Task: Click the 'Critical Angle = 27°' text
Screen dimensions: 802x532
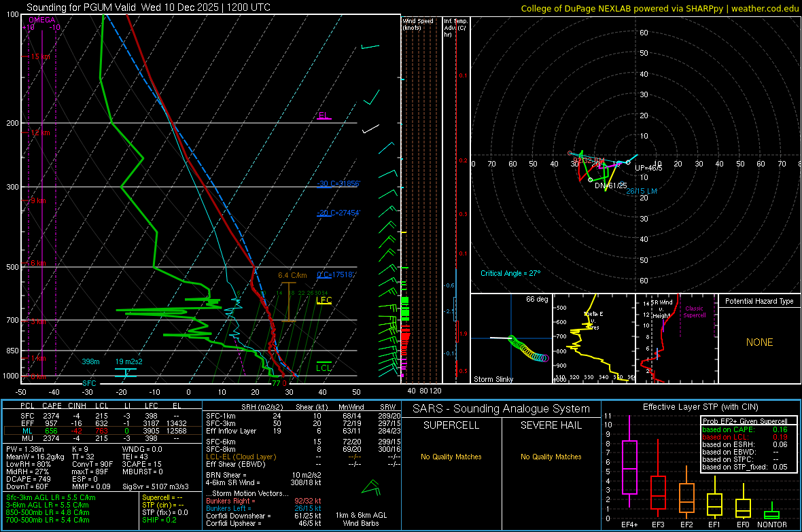Action: tap(510, 273)
